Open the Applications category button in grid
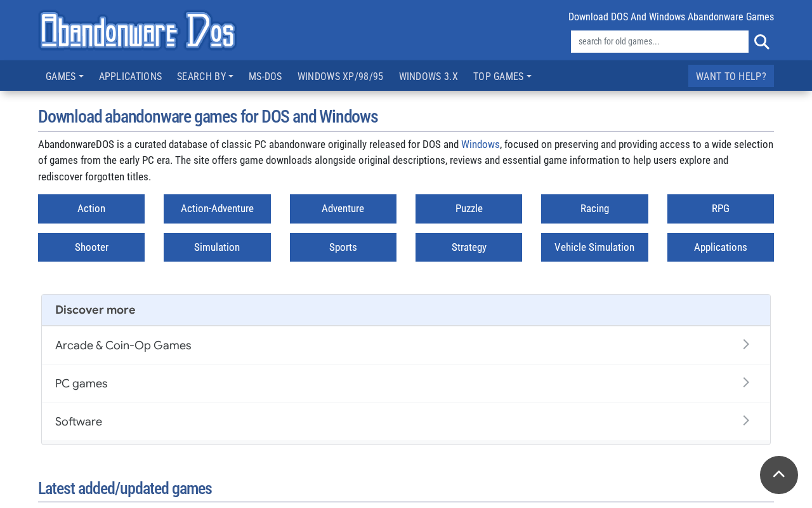812x508 pixels. [x=721, y=248]
